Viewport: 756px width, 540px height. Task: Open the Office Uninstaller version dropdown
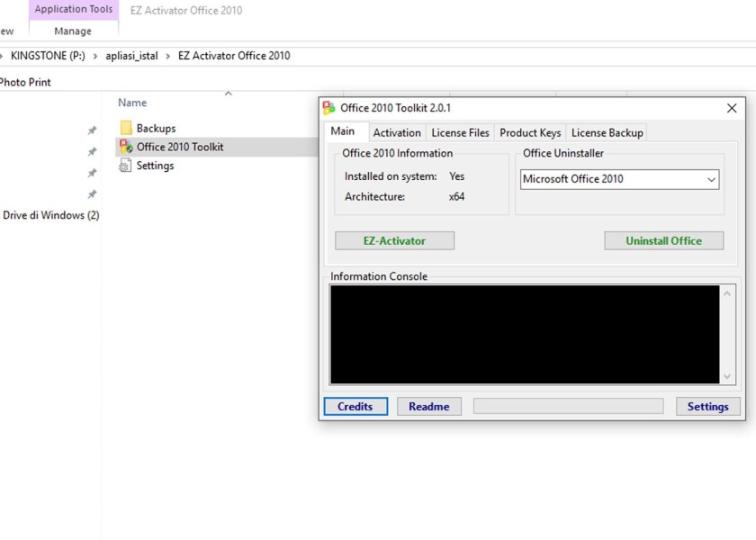711,179
